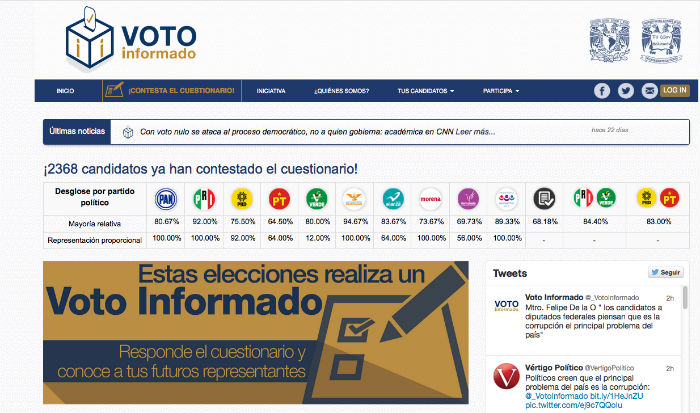
Task: Open the Leer más... news link
Action: [475, 132]
